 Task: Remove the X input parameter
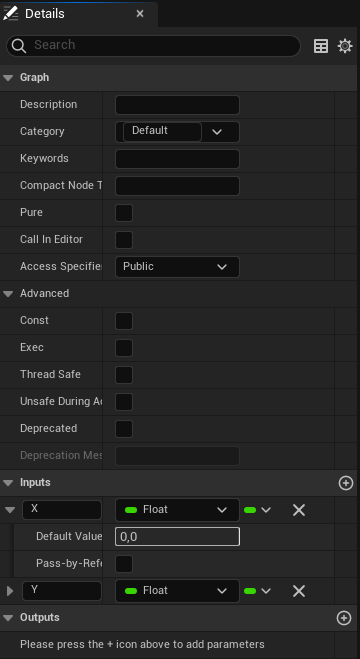click(299, 510)
